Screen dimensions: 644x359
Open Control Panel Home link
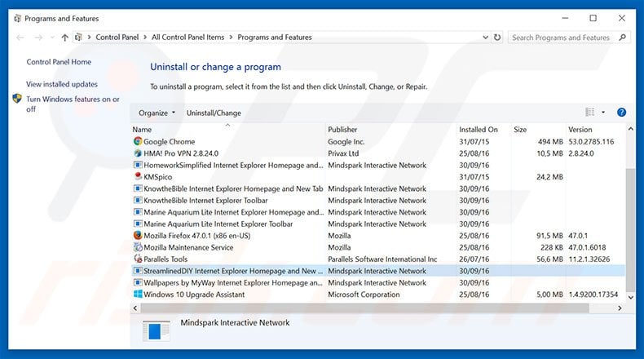59,62
